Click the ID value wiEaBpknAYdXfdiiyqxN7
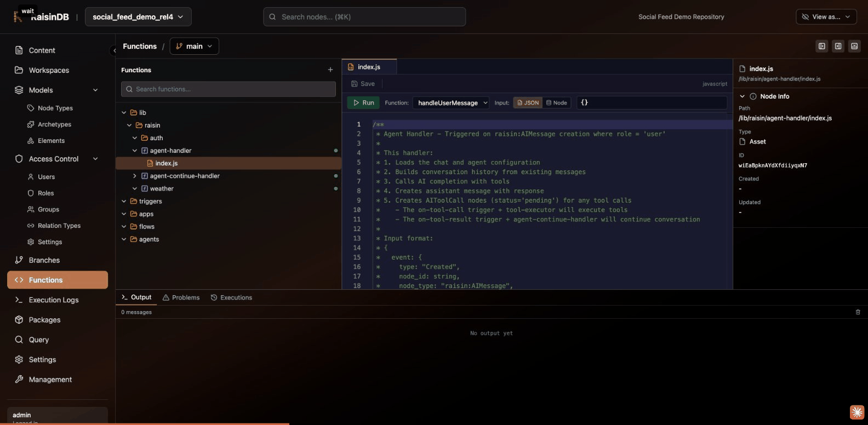Screen dimensions: 868x425 tap(773, 165)
